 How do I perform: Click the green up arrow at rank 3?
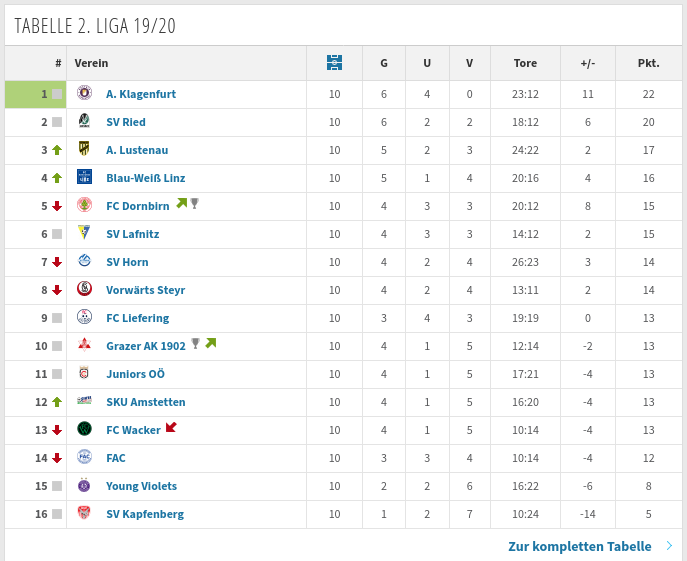(57, 150)
